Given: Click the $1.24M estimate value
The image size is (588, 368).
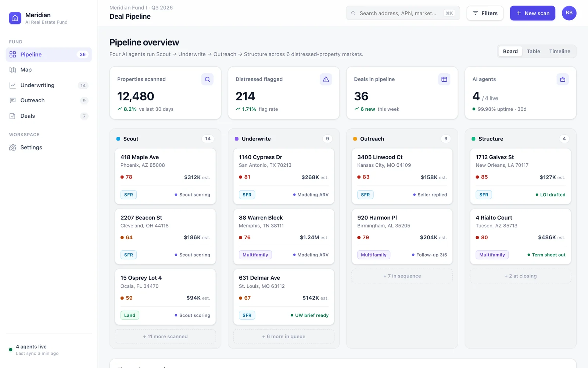Looking at the screenshot, I should click(309, 238).
